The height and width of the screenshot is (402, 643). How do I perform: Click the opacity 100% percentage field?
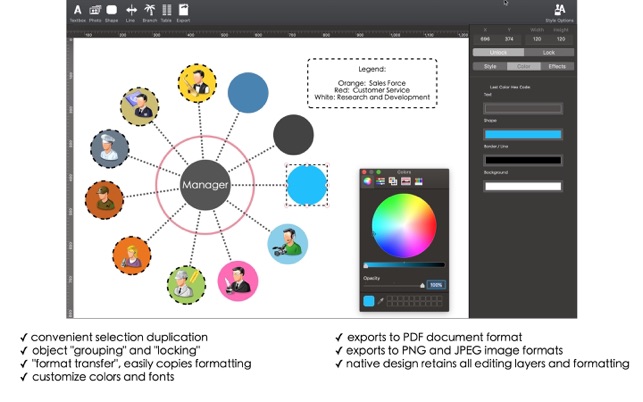[x=436, y=285]
